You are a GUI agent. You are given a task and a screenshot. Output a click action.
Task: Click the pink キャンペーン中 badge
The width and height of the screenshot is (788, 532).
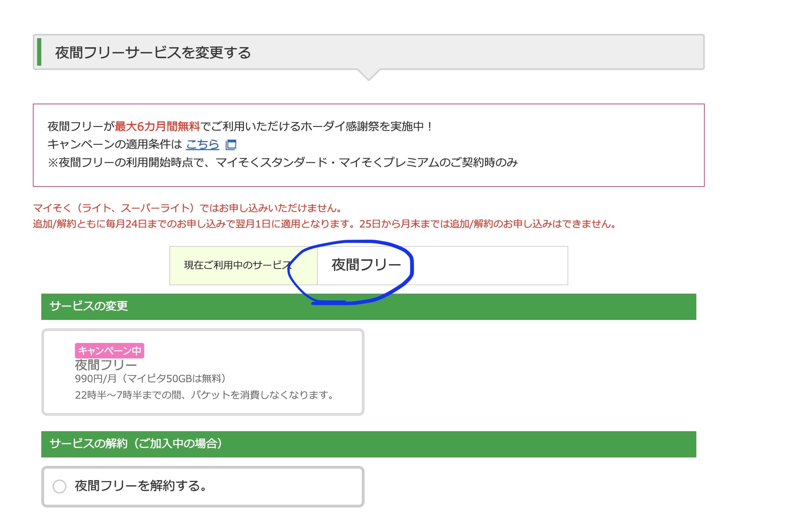coord(110,350)
